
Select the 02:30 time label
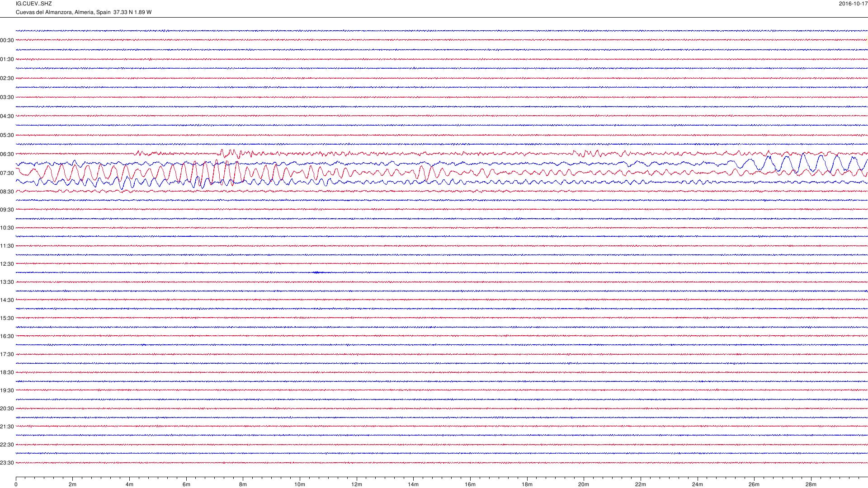point(7,78)
